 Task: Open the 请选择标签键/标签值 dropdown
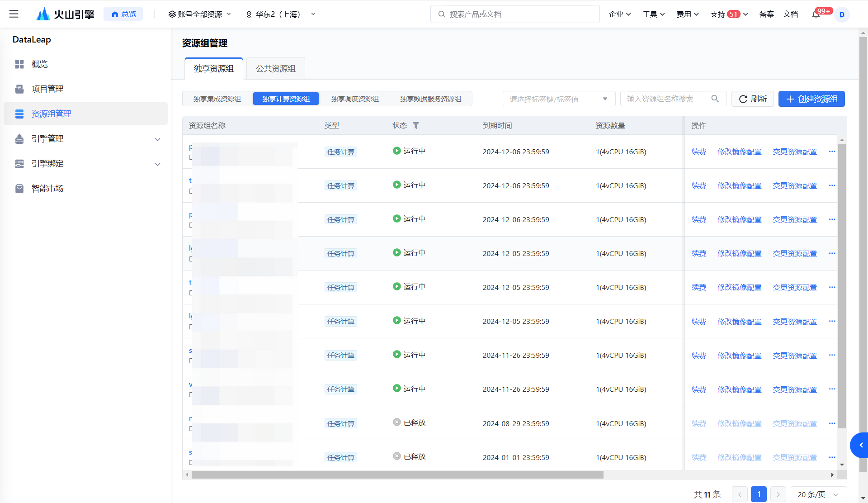559,99
